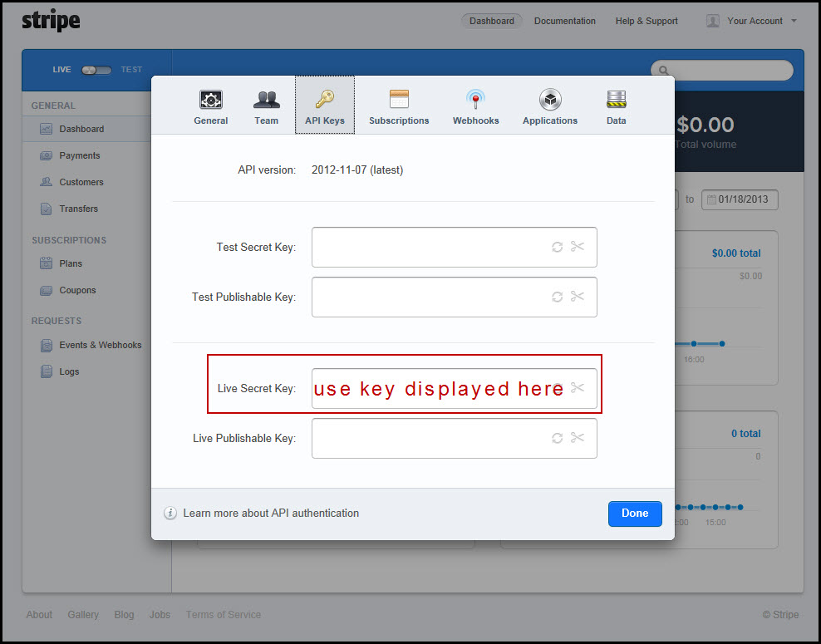The height and width of the screenshot is (644, 821).
Task: Open Customers in the sidebar
Action: point(81,182)
